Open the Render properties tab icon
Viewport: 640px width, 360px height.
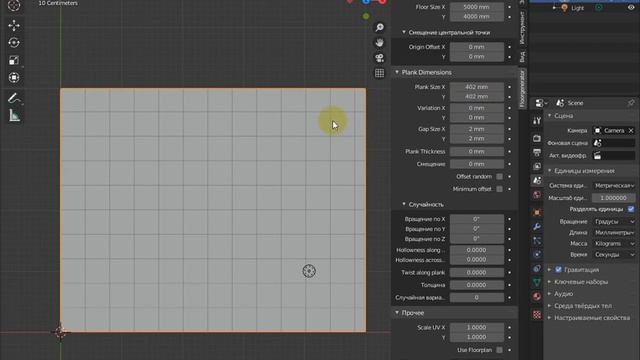coord(537,139)
